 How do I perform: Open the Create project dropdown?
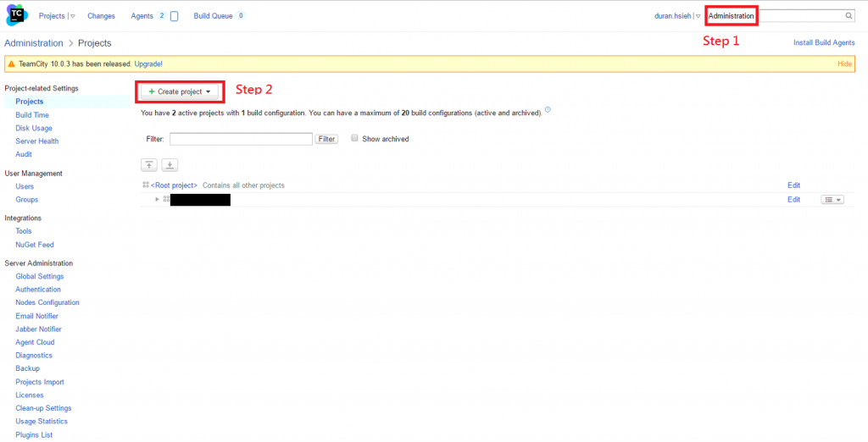[x=180, y=91]
